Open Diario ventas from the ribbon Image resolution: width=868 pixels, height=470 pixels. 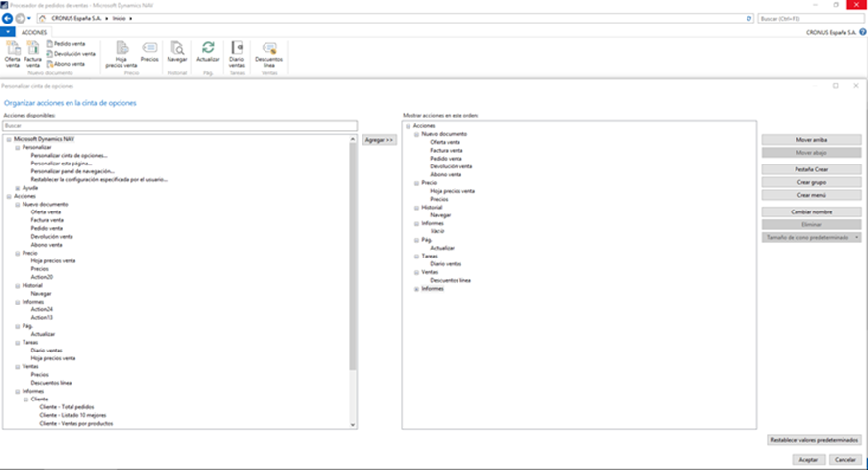pos(237,54)
